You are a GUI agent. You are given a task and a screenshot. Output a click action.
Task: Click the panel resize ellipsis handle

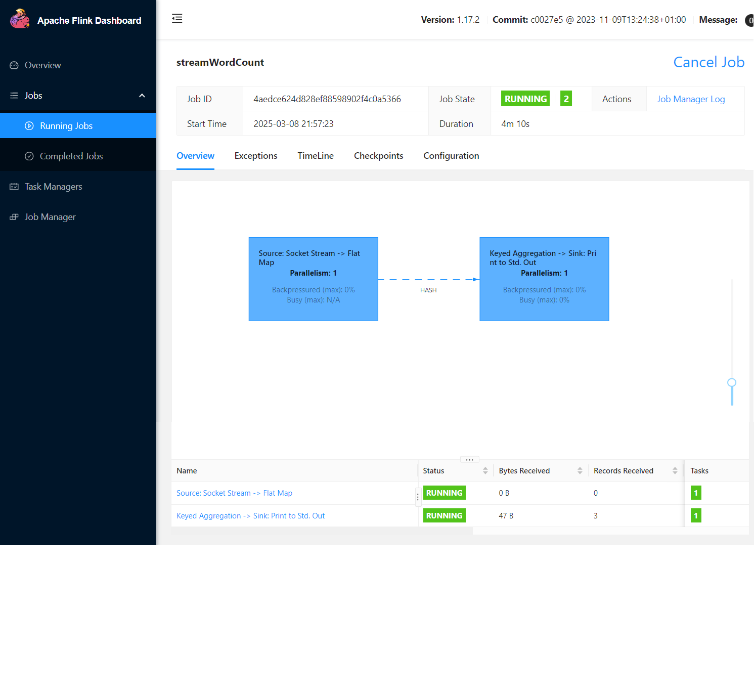[x=470, y=459]
